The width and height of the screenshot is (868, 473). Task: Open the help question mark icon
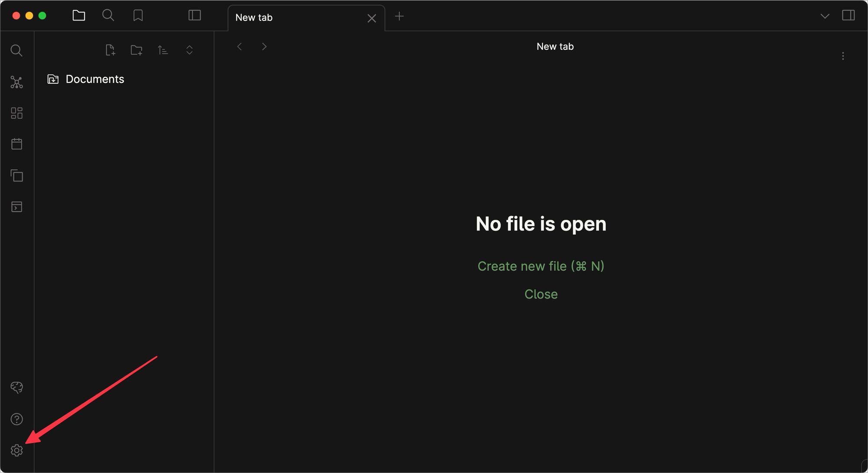pyautogui.click(x=16, y=419)
